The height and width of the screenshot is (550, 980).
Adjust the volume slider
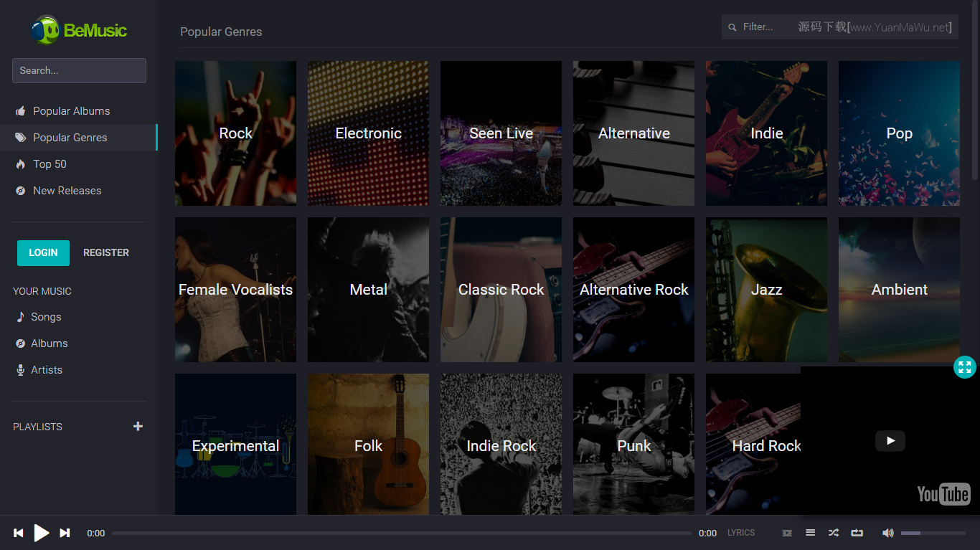click(x=933, y=533)
